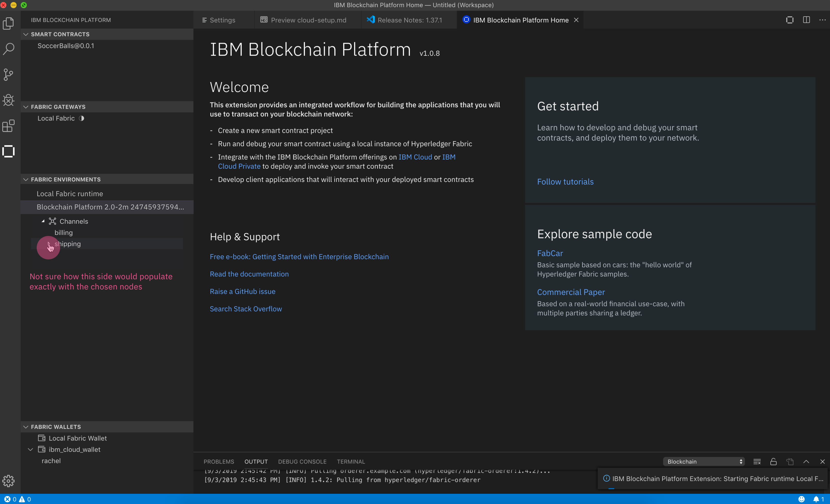Screen dimensions: 830x504
Task: Collapse the ibm_cloud_wallet tree entry
Action: coord(30,449)
